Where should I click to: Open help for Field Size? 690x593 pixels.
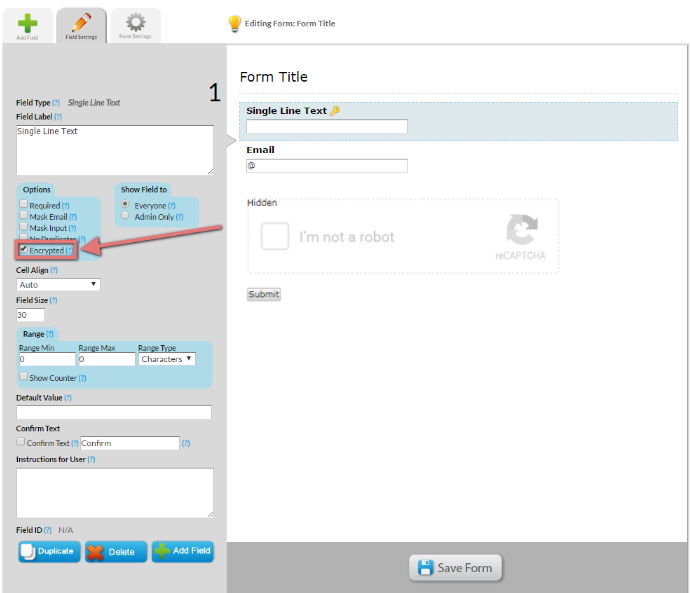(53, 301)
